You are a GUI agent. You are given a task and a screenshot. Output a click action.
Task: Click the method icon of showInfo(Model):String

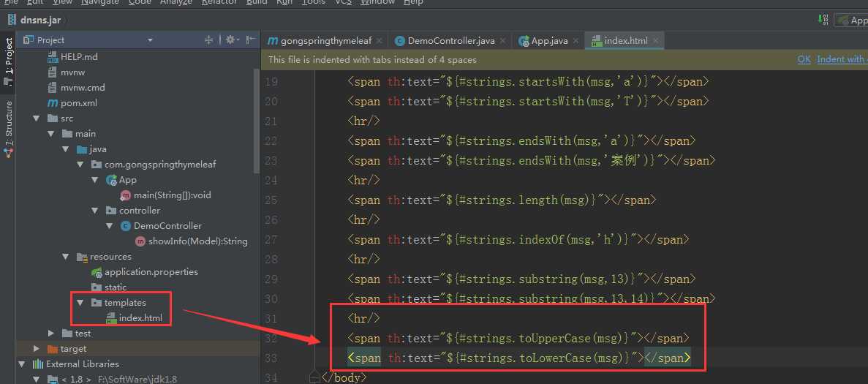(140, 241)
